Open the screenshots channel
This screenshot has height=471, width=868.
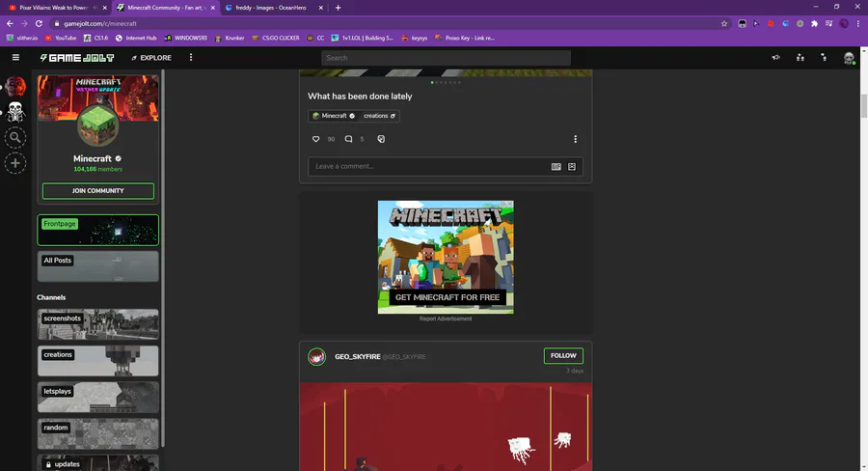[98, 324]
